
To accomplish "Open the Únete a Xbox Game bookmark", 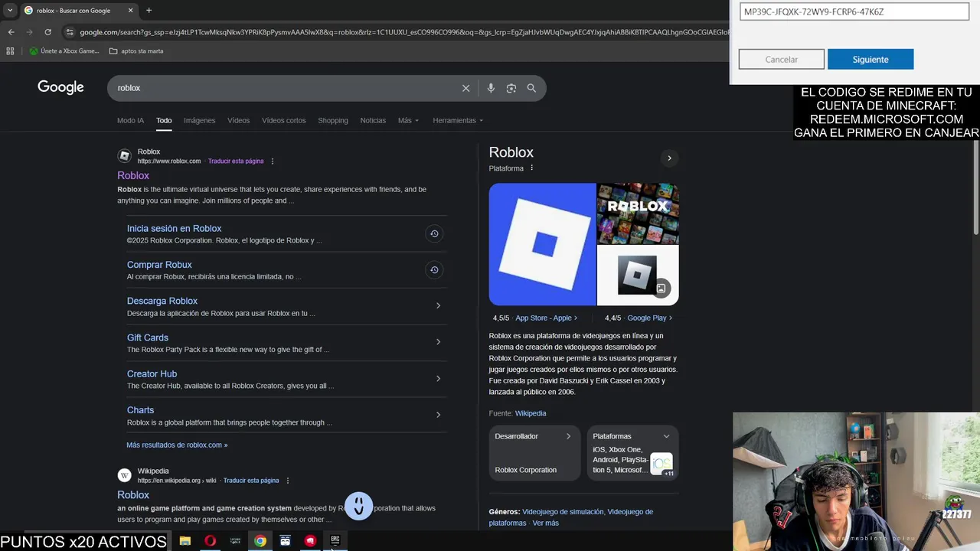I will click(x=64, y=51).
